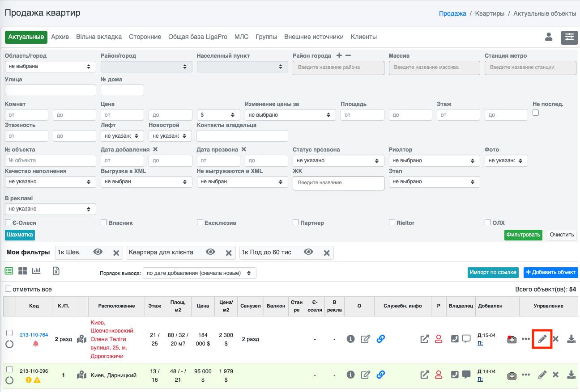
Task: Enable the Ексклюзив checkbox
Action: pyautogui.click(x=200, y=222)
